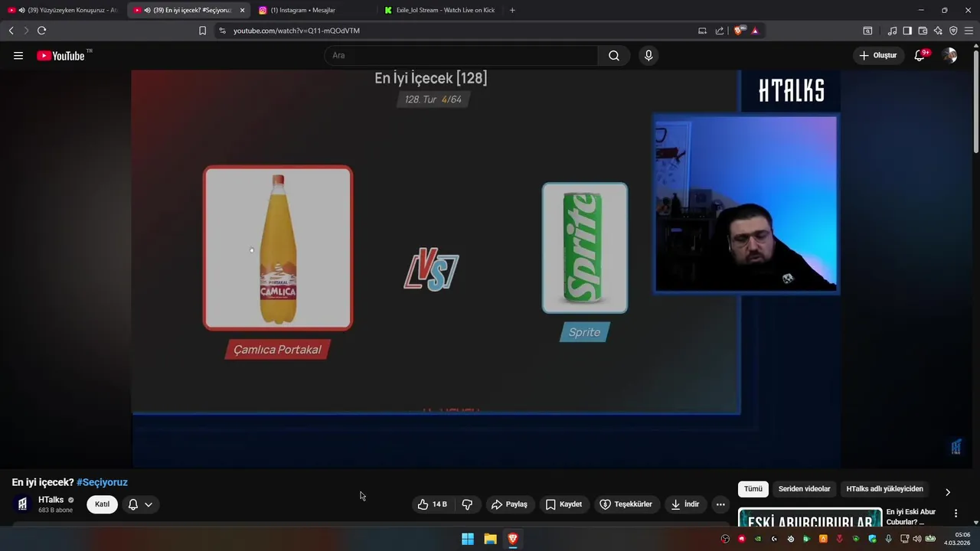Open the Brave main menu
The height and width of the screenshot is (551, 980).
[x=969, y=31]
